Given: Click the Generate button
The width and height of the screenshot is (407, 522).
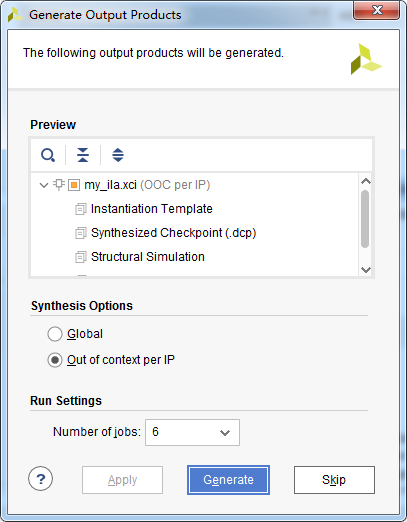Looking at the screenshot, I should [x=228, y=480].
